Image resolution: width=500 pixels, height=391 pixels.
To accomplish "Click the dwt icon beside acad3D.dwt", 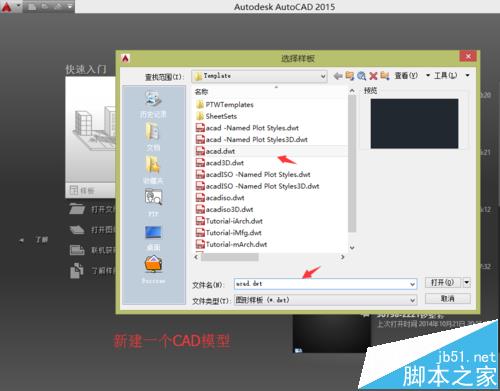I will (x=200, y=163).
